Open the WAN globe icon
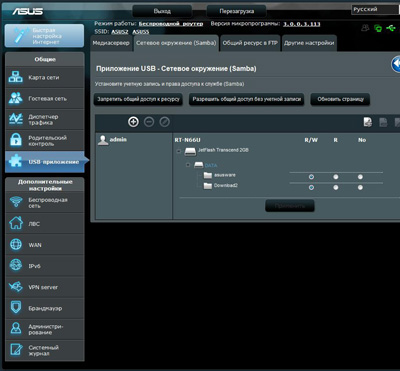Viewport: 400px width, 371px height. (16, 245)
